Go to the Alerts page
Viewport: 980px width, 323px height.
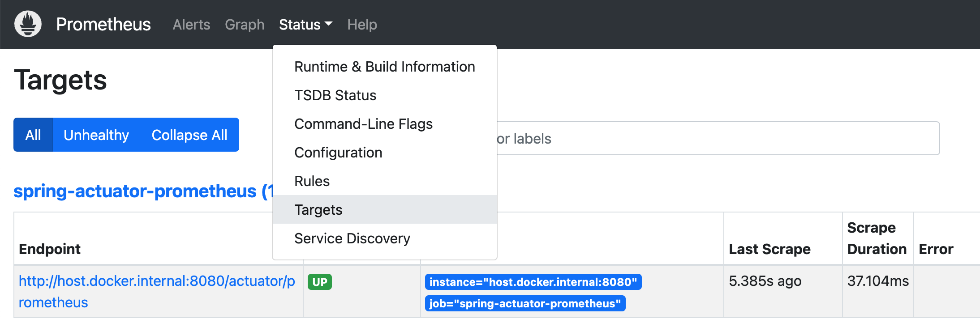pos(191,25)
